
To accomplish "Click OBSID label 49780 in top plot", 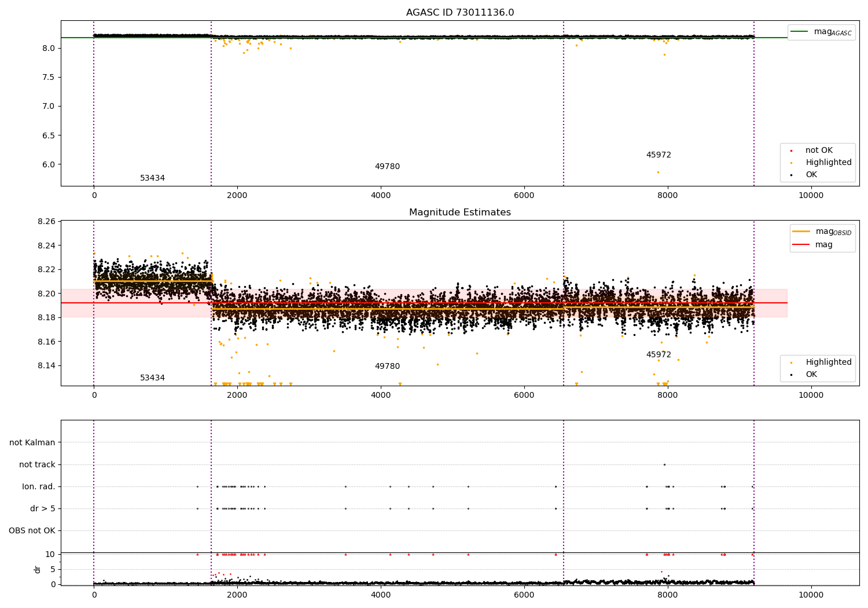I will (388, 167).
